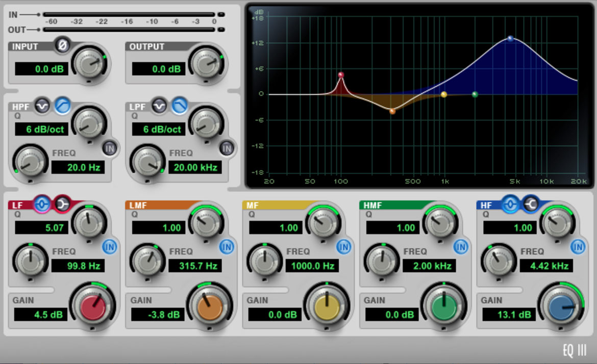Bypass the LMF band with IN button
Screen dimensions: 597x364
(227, 247)
